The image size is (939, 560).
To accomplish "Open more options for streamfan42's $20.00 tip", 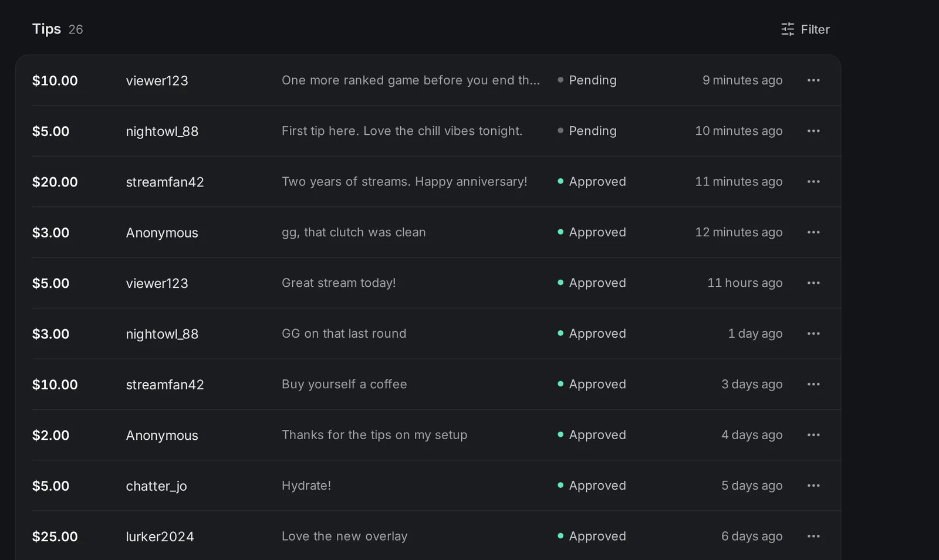I will 813,182.
